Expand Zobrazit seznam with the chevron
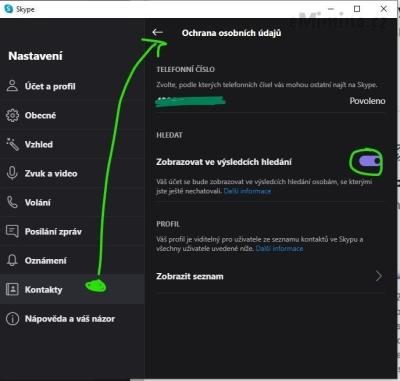 pos(379,276)
